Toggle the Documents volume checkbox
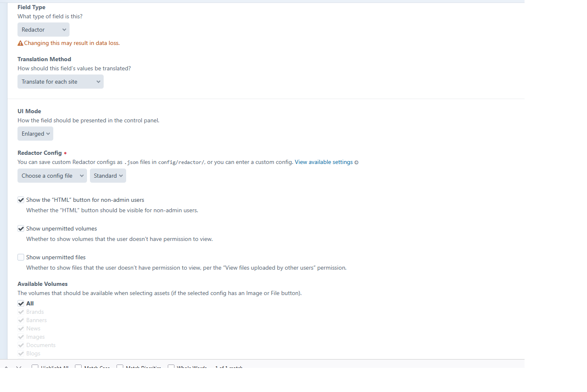This screenshot has height=392, width=587. [21, 345]
